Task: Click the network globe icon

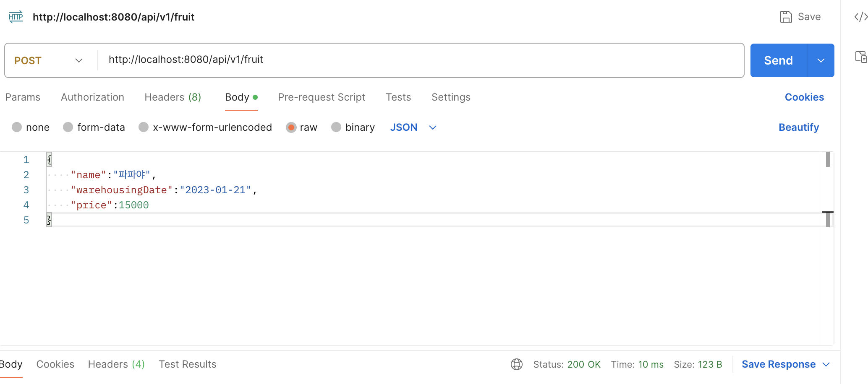Action: pos(517,364)
